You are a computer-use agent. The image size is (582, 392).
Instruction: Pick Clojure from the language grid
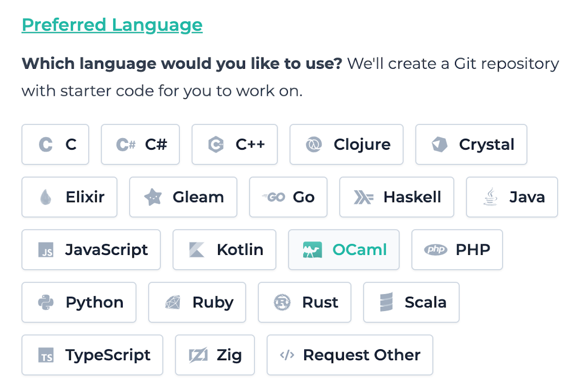(x=346, y=144)
